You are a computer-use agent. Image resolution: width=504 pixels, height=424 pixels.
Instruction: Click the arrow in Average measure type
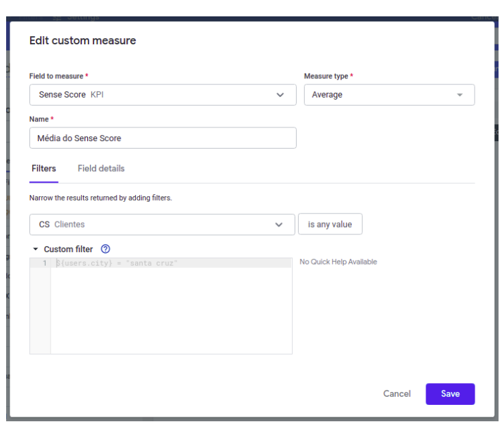460,95
